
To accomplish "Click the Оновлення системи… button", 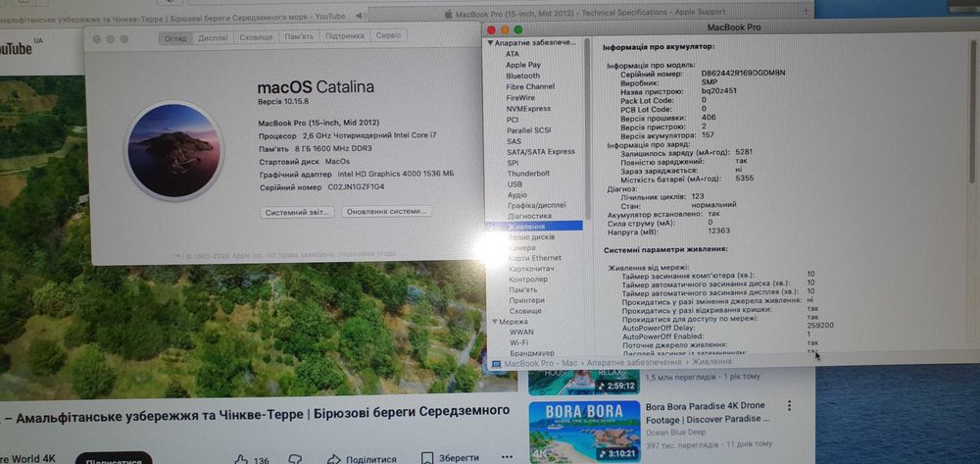I will click(x=386, y=211).
